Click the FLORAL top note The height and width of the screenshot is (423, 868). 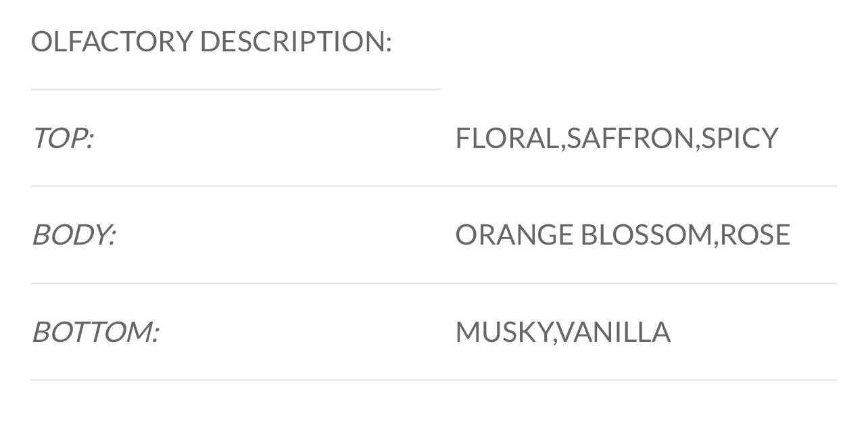[x=506, y=138]
